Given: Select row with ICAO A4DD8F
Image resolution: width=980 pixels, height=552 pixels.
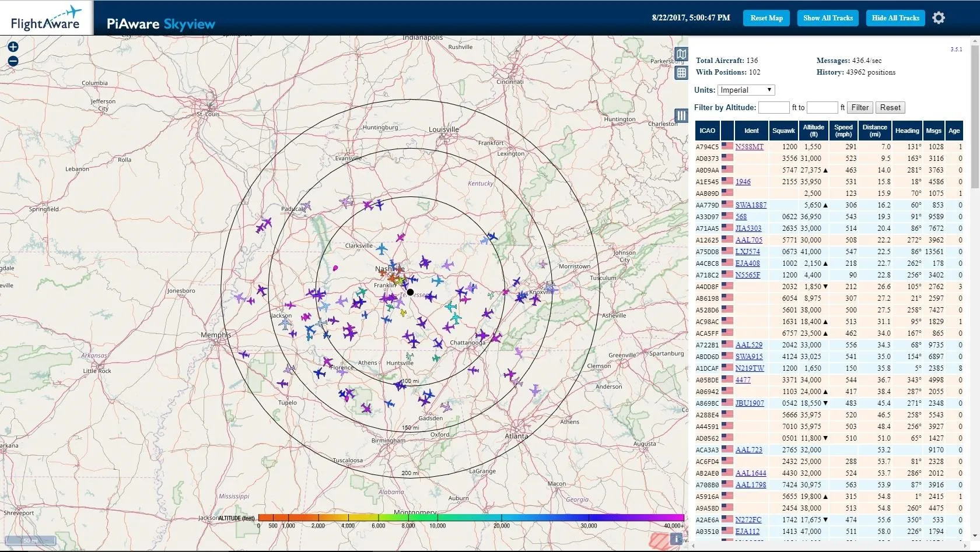Looking at the screenshot, I should pyautogui.click(x=829, y=287).
